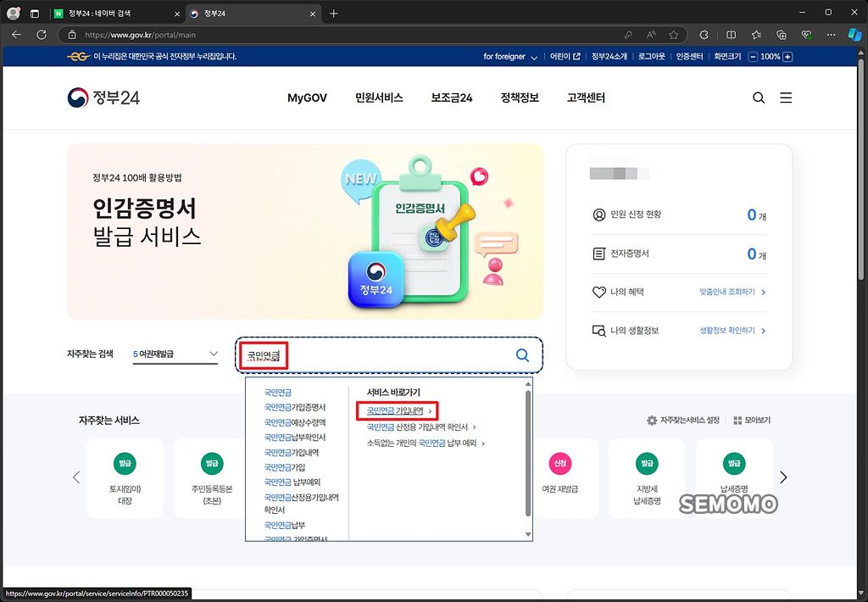Increase screen size with plus button

click(787, 57)
